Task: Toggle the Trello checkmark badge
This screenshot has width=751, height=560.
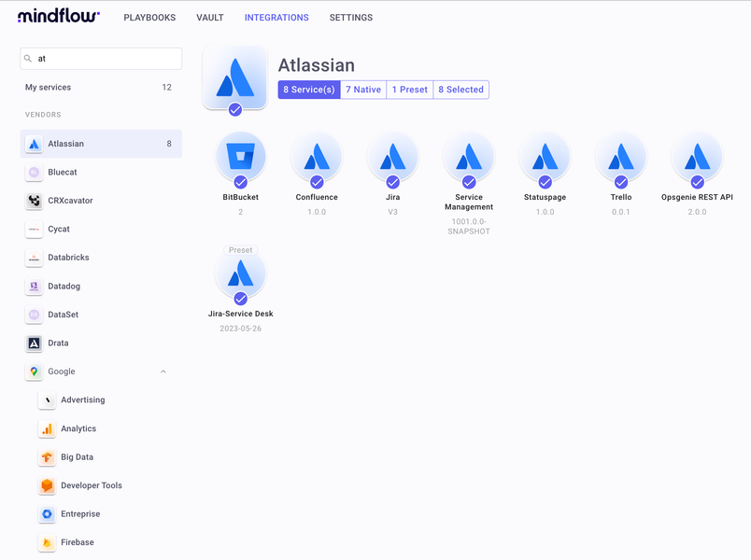Action: (x=621, y=182)
